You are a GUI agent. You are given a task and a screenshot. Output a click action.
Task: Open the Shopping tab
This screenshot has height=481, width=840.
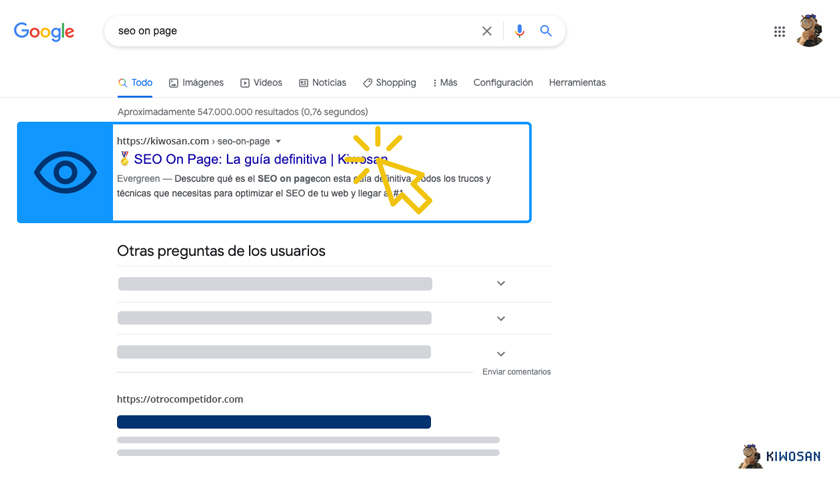[x=389, y=82]
